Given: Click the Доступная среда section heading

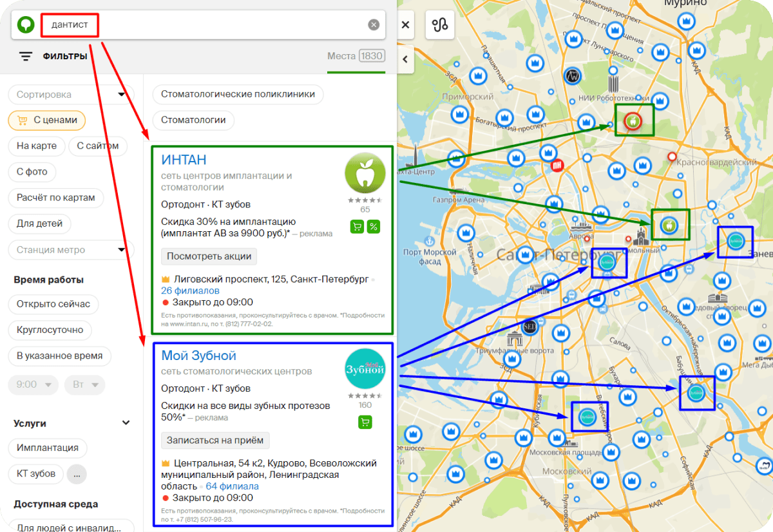Looking at the screenshot, I should 56,504.
